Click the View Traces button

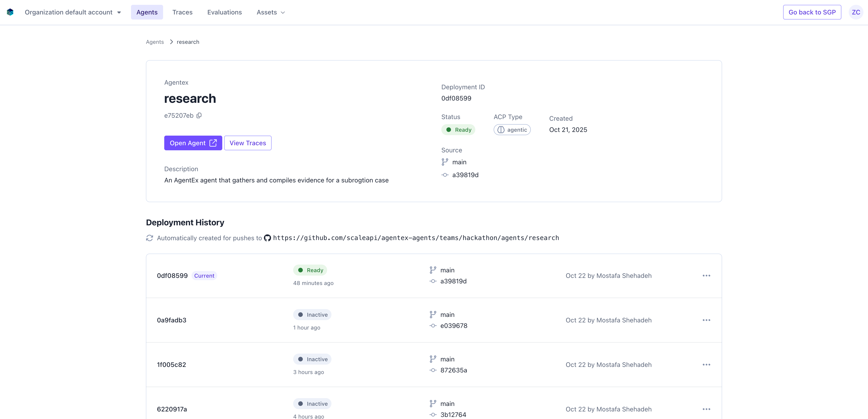(248, 143)
